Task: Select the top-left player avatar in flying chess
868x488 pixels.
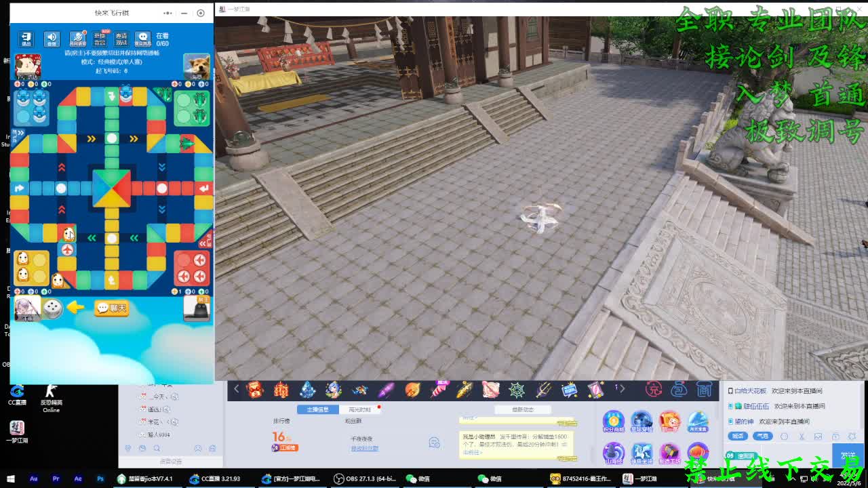Action: coord(28,67)
